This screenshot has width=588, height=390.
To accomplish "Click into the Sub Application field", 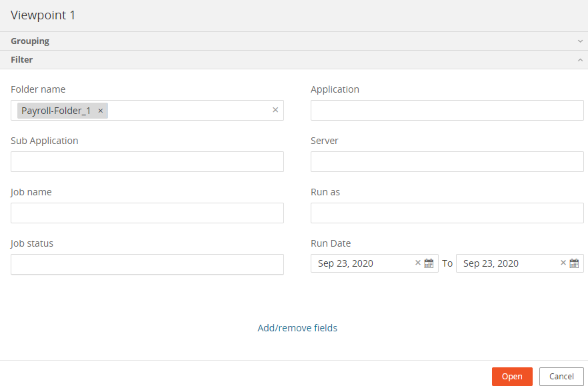I will click(147, 162).
